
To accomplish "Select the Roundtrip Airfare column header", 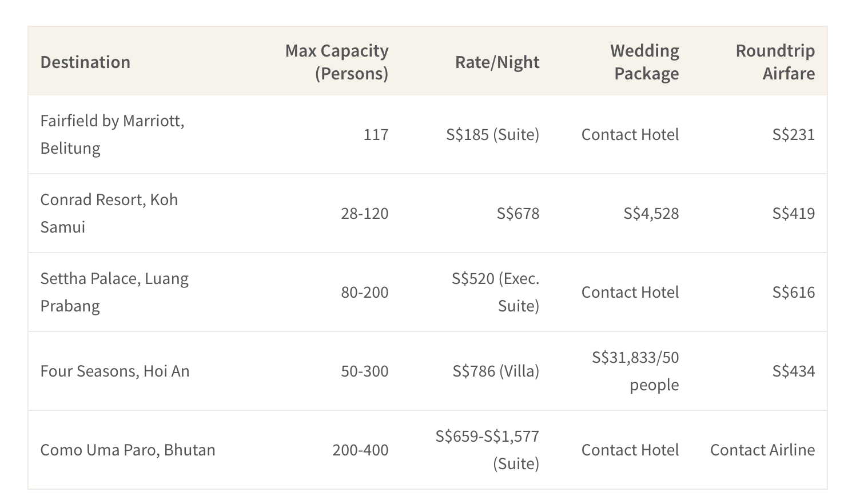I will pyautogui.click(x=775, y=62).
